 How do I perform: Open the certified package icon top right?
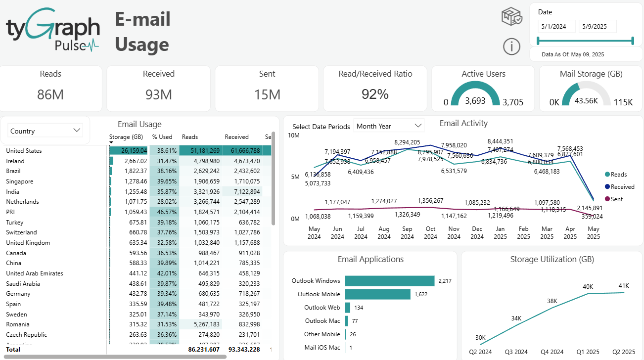click(x=511, y=15)
